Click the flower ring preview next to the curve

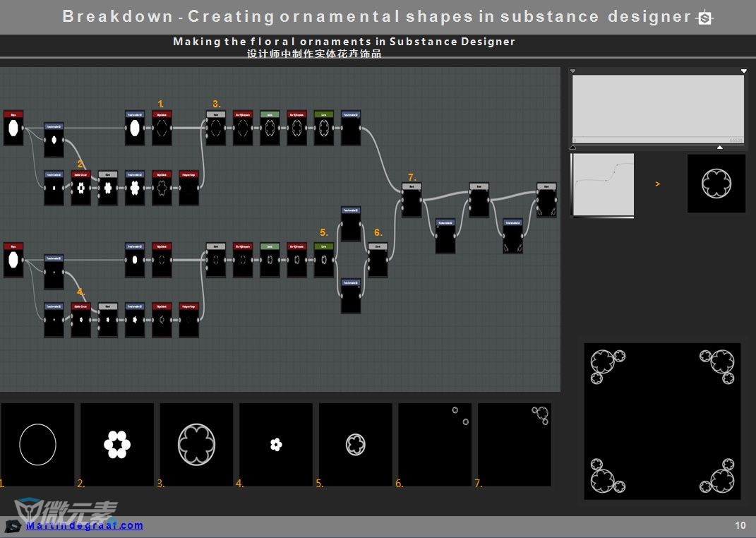click(x=716, y=184)
